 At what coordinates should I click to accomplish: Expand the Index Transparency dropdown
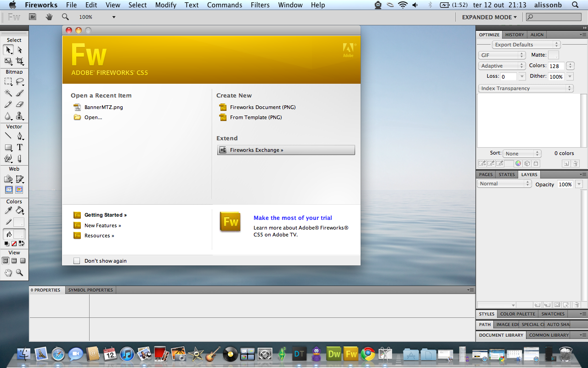tap(526, 88)
